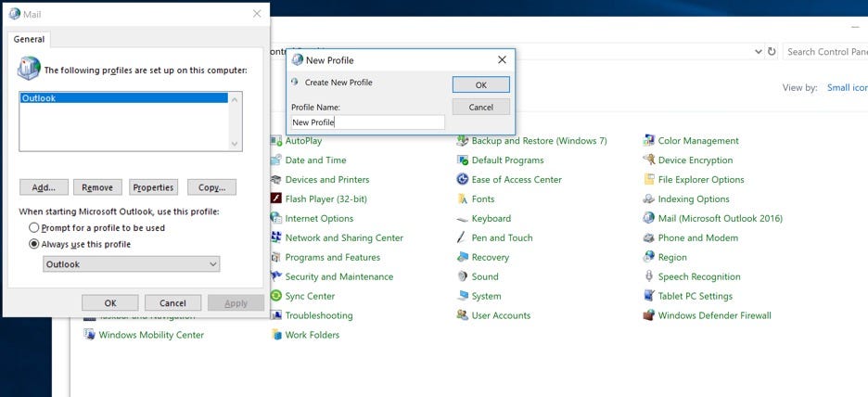Screen dimensions: 868x397
Task: Open the Internet Options globe icon
Action: [x=276, y=218]
